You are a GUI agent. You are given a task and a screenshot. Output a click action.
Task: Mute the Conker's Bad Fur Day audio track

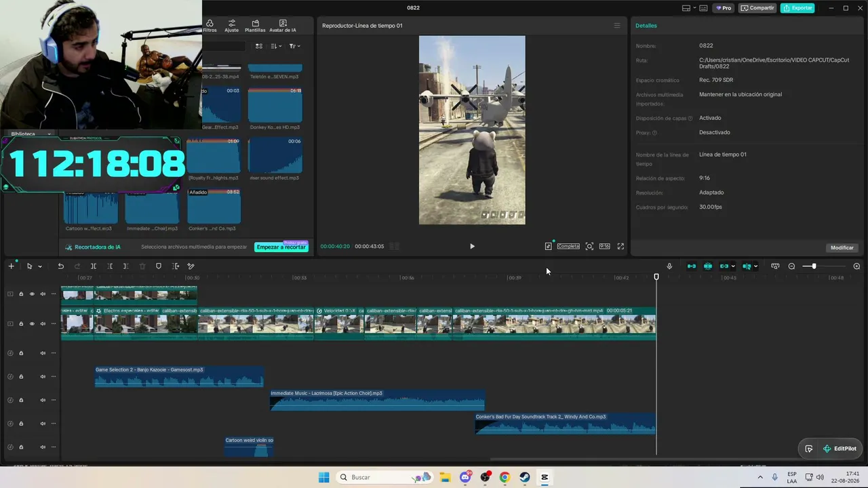pos(43,424)
